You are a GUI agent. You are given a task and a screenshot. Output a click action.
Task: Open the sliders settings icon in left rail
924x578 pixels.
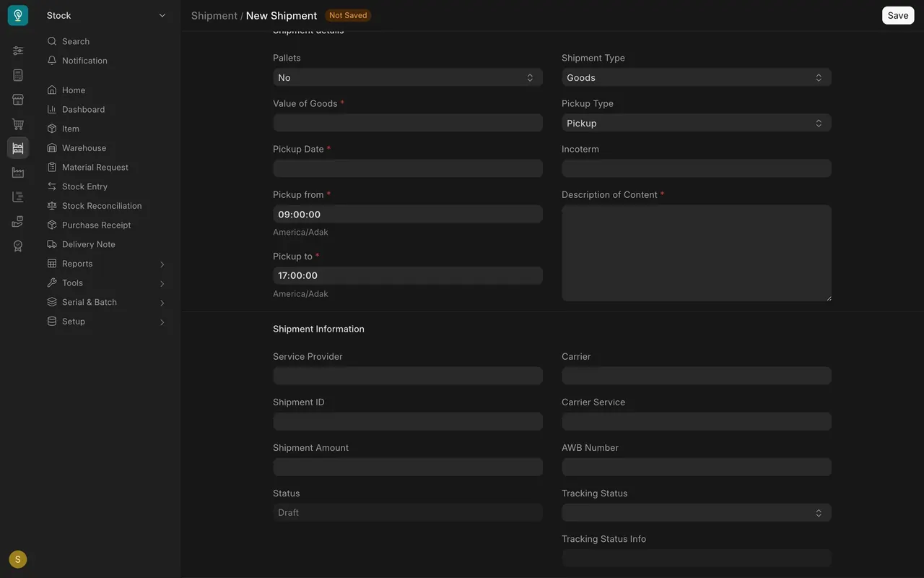[18, 51]
